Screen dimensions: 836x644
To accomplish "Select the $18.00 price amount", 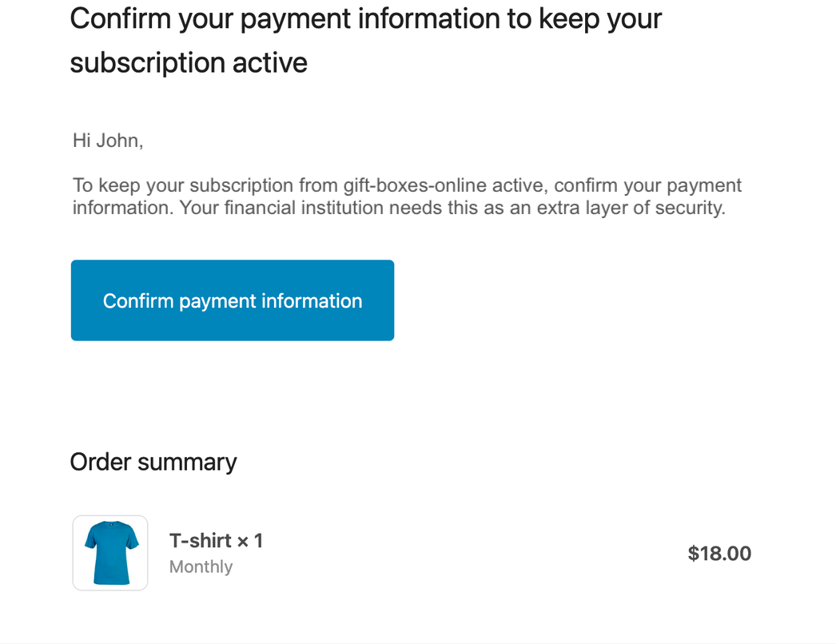I will coord(719,554).
